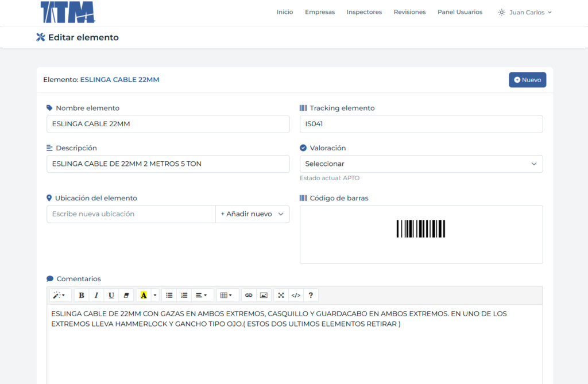The width and height of the screenshot is (588, 384).
Task: Click the eraser remove-format icon
Action: (126, 296)
